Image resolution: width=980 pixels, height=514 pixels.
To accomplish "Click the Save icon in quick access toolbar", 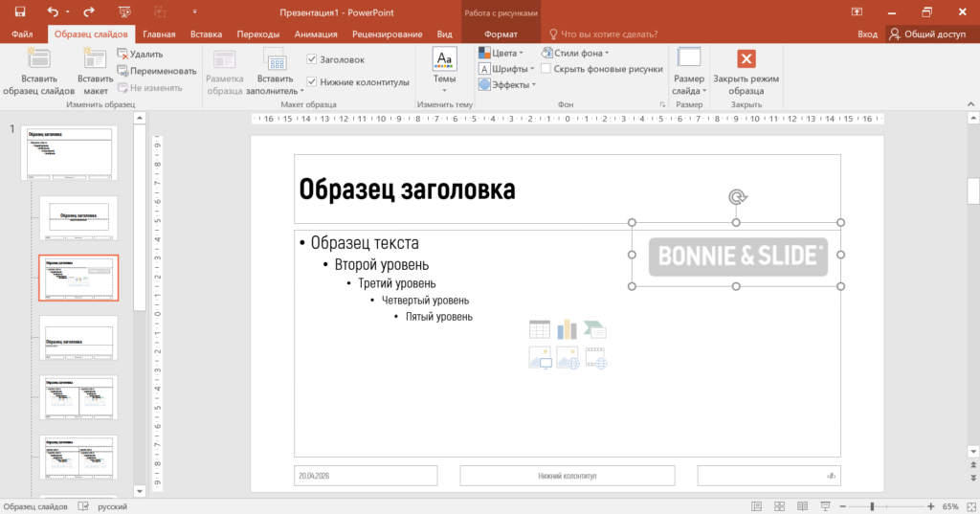I will [20, 11].
